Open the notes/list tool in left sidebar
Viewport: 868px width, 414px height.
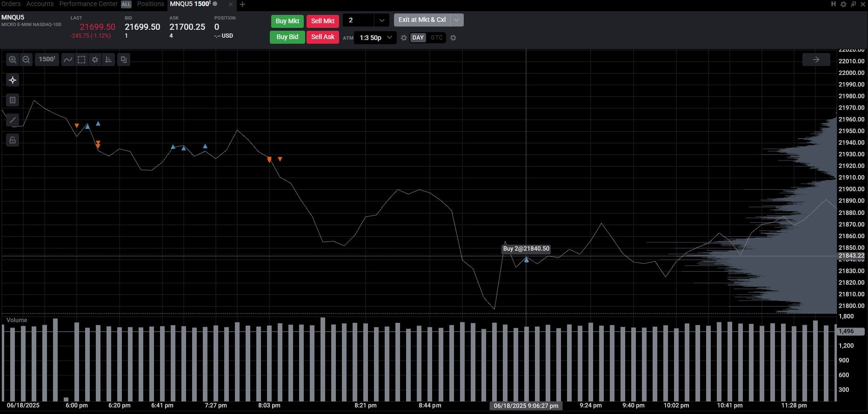pyautogui.click(x=13, y=100)
